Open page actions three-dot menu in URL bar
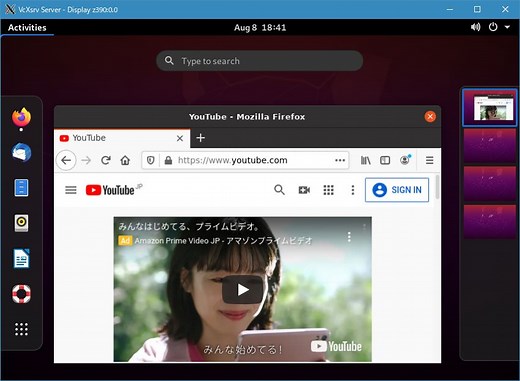Image resolution: width=520 pixels, height=381 pixels. (340, 160)
